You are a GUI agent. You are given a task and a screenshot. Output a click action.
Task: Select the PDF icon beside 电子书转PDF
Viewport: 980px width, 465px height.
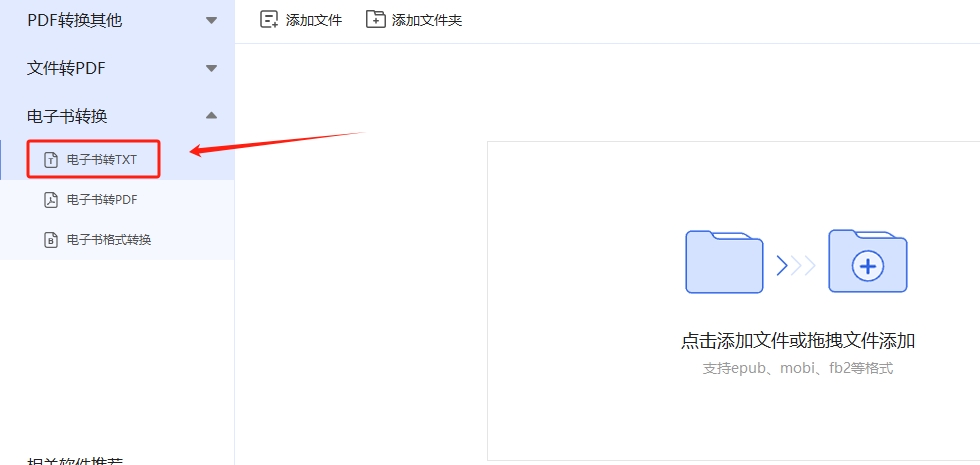click(51, 200)
